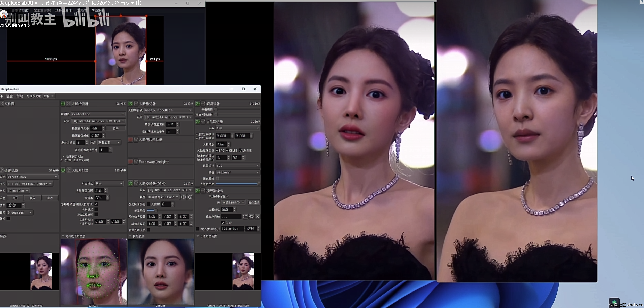Open 帮助(H) menu in the OBS window

click(97, 10)
